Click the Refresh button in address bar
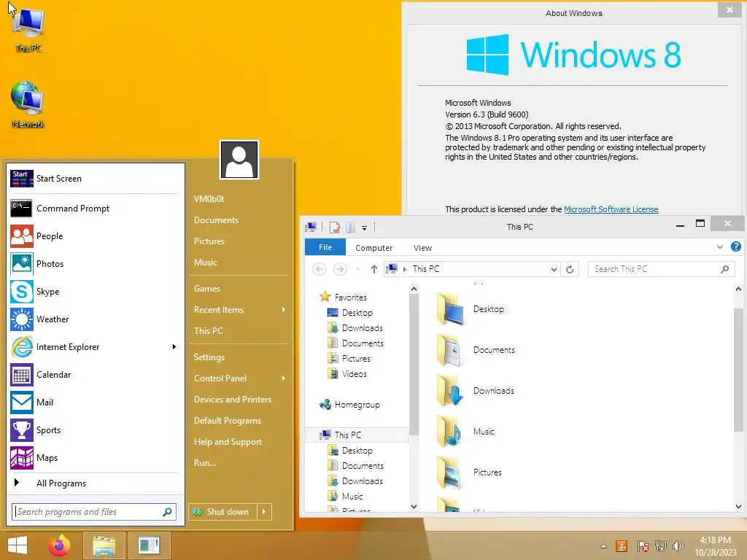Screen dimensions: 747x560 click(x=570, y=270)
